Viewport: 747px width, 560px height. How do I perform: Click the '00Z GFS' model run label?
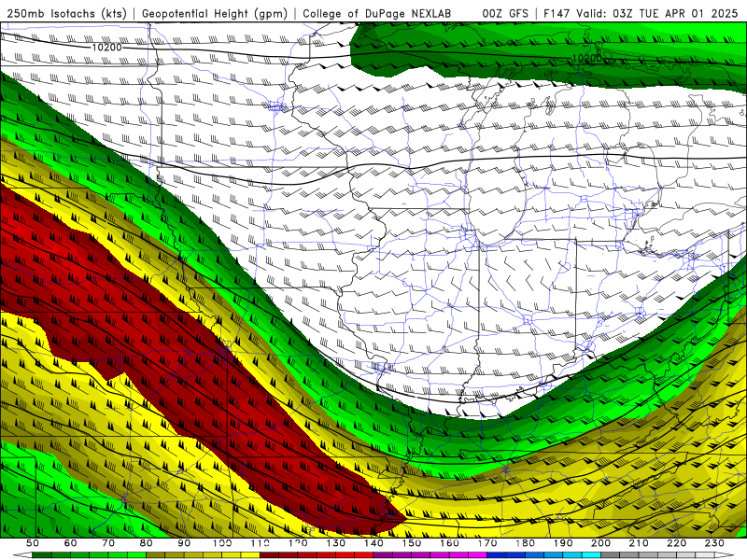505,14
